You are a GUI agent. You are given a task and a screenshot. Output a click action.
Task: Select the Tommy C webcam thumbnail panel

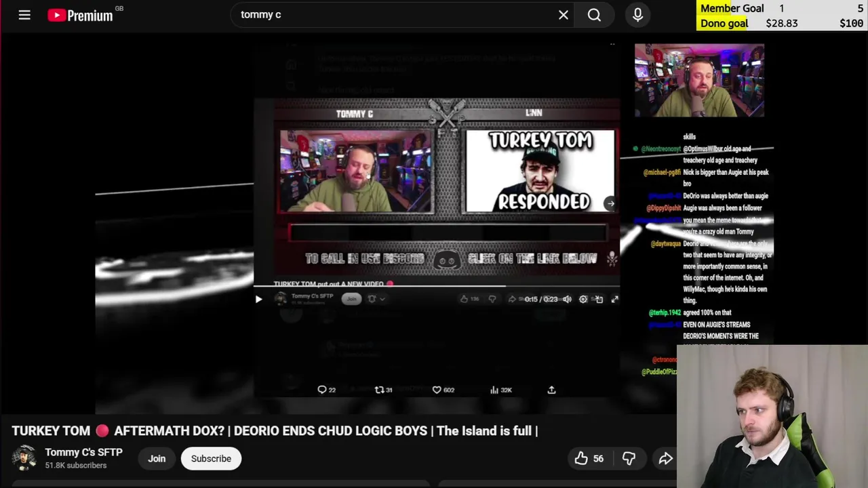[x=357, y=172]
